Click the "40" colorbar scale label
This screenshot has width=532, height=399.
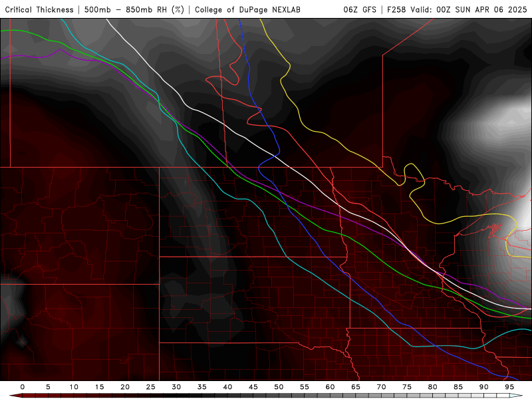(227, 387)
